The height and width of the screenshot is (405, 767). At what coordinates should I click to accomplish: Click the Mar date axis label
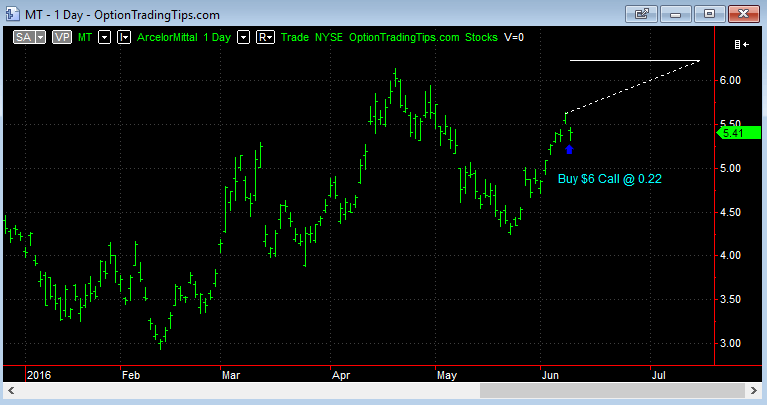pos(231,375)
